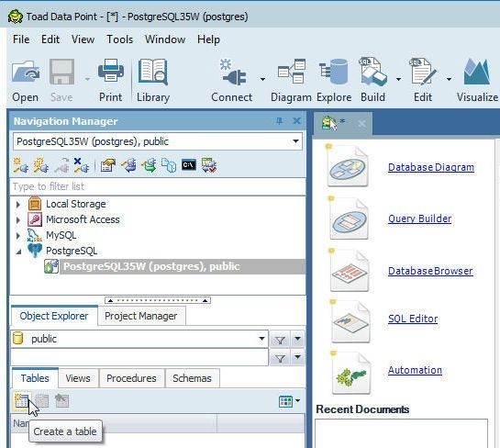Screen dimensions: 500x448
Task: Open the File menu
Action: click(21, 39)
